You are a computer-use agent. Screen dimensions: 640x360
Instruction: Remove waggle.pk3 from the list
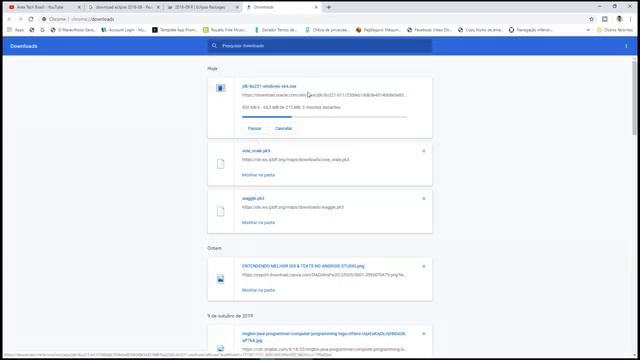click(x=424, y=198)
